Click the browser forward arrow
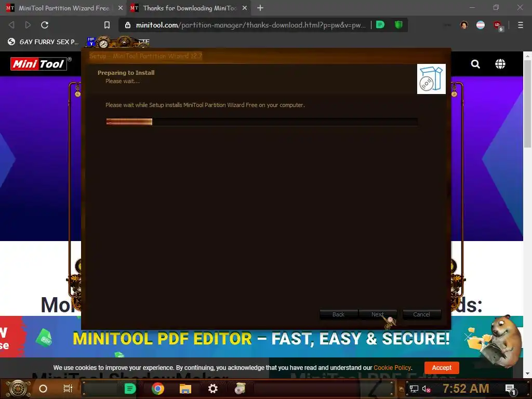Screen dimensions: 532x399 [x=28, y=25]
